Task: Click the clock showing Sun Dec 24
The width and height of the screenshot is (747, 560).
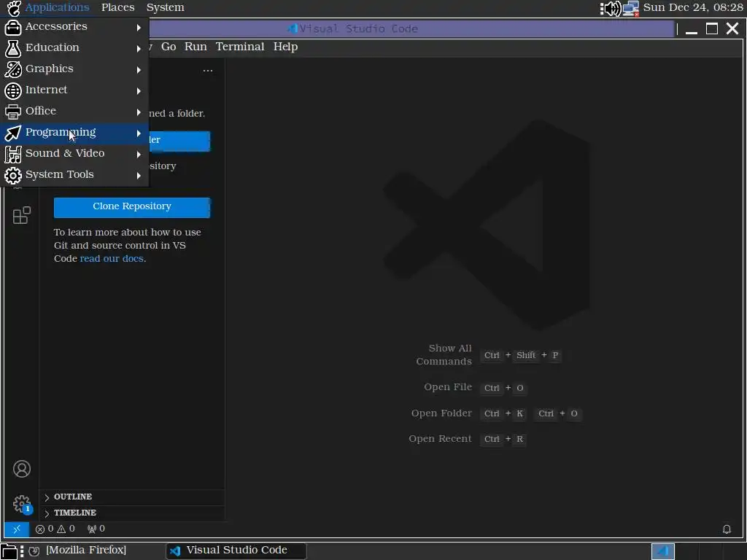Action: 693,7
